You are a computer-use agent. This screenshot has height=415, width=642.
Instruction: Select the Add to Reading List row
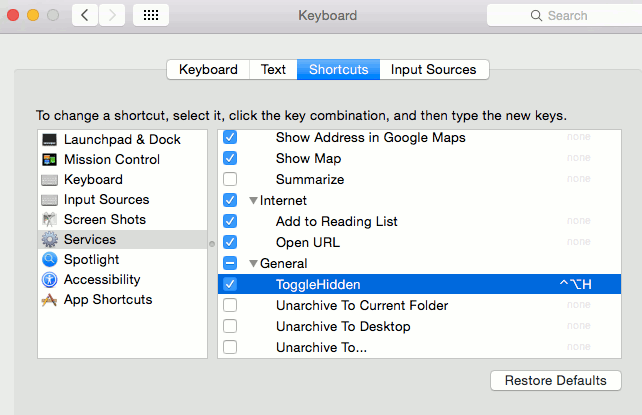pyautogui.click(x=419, y=221)
